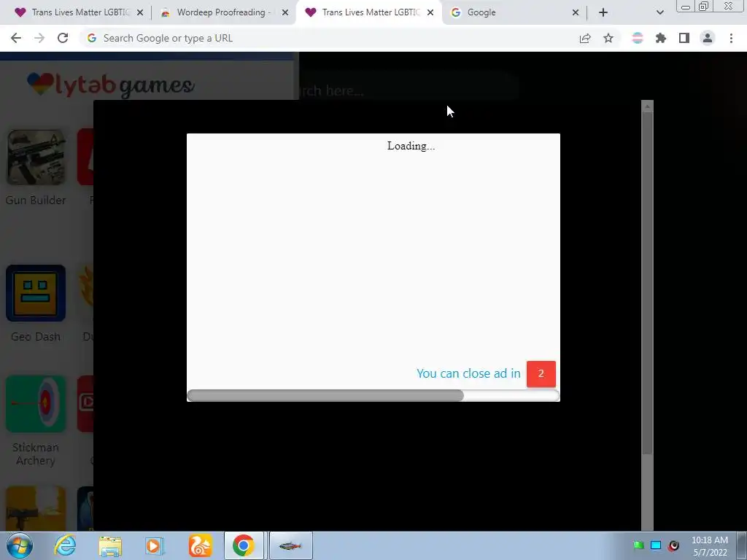Click the green system tray icon
Image resolution: width=747 pixels, height=560 pixels.
point(638,545)
